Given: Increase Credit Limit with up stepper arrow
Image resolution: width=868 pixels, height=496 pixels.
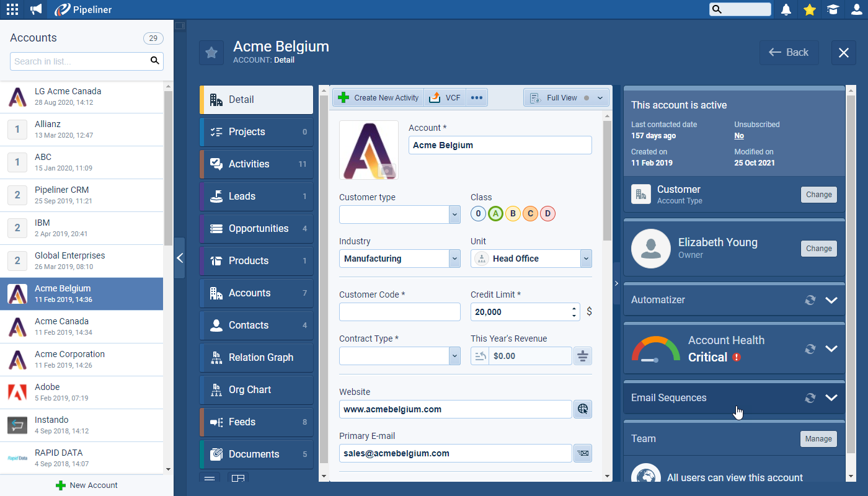Looking at the screenshot, I should point(574,308).
